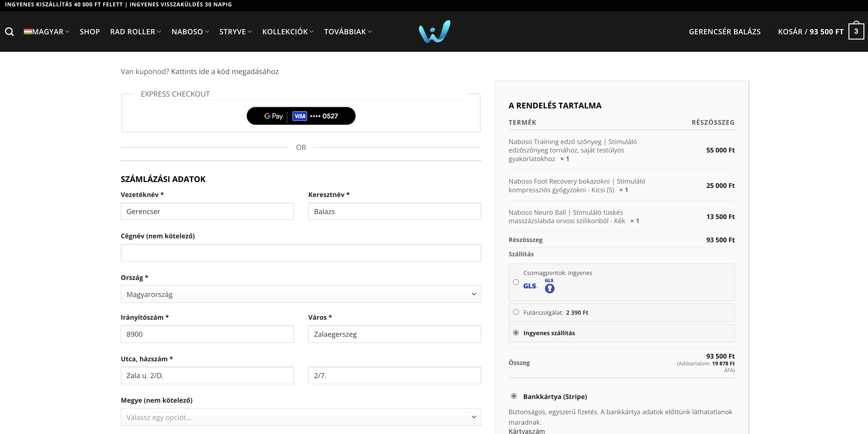Image resolution: width=868 pixels, height=434 pixels.
Task: Open the cart bag icon showing 3
Action: (x=856, y=31)
